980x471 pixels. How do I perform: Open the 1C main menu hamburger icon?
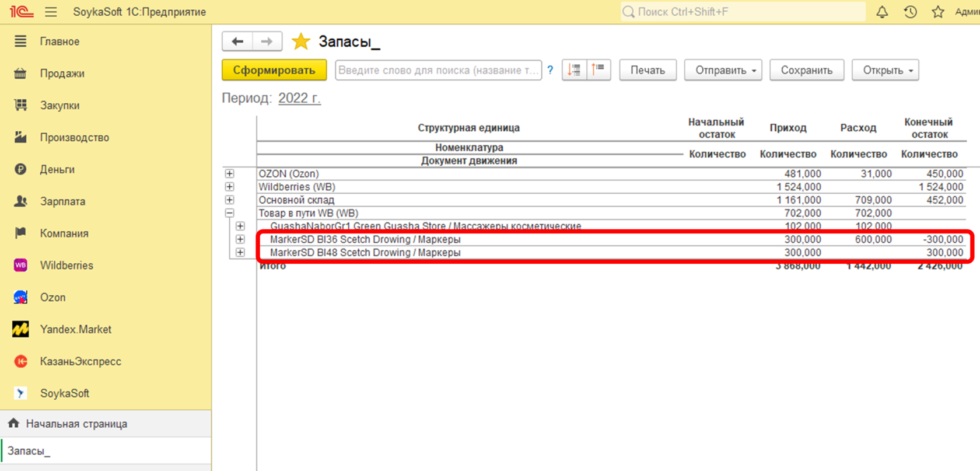51,12
